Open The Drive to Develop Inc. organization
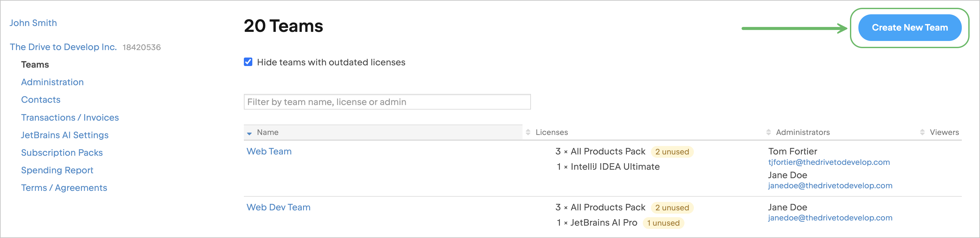 tap(63, 47)
